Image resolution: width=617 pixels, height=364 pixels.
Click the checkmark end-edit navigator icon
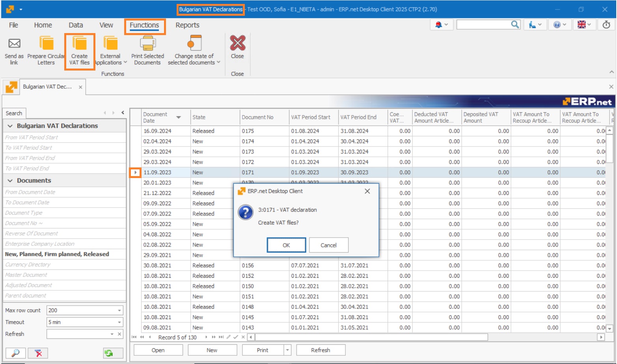point(236,337)
